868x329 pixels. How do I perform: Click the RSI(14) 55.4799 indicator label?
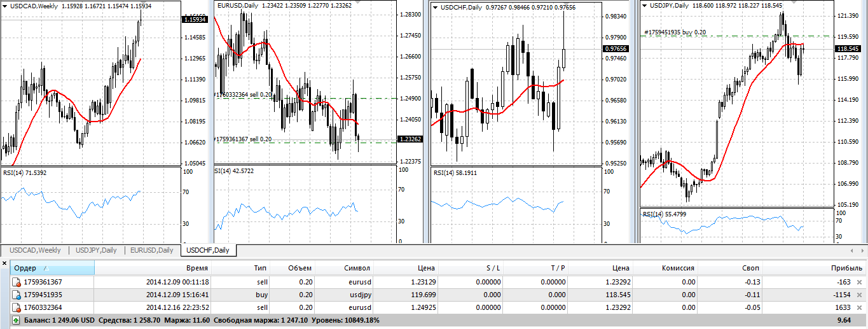pyautogui.click(x=664, y=214)
